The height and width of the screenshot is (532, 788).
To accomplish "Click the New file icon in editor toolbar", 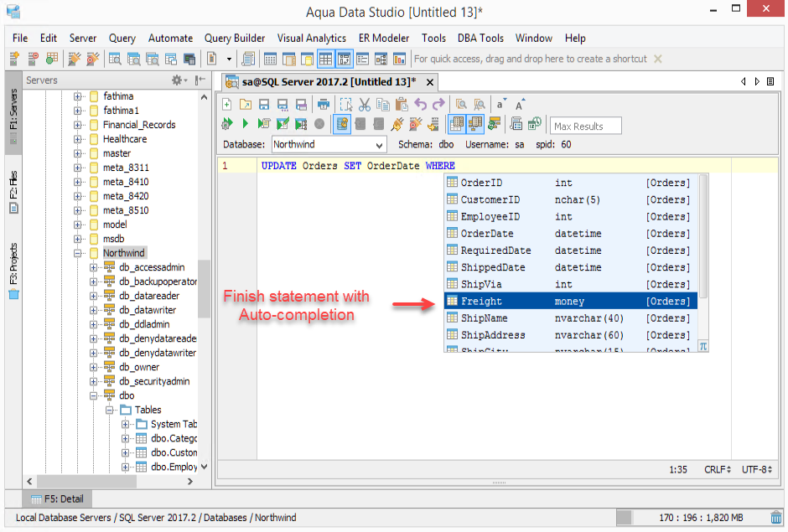I will pos(227,105).
